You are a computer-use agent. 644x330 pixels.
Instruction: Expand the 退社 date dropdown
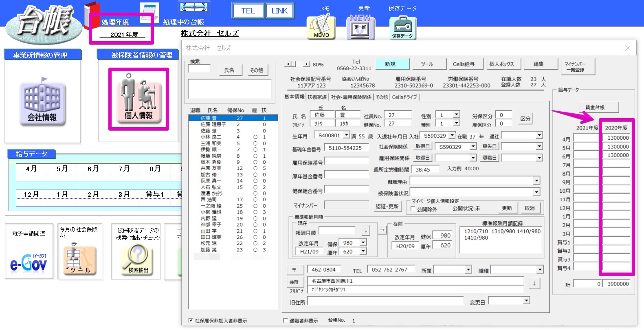point(539,135)
